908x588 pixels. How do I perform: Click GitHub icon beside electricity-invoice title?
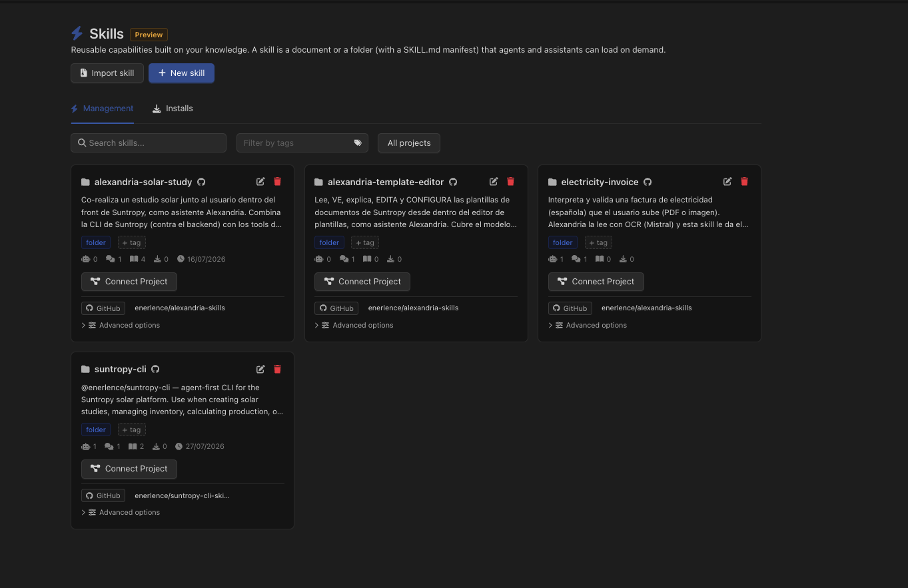point(648,182)
